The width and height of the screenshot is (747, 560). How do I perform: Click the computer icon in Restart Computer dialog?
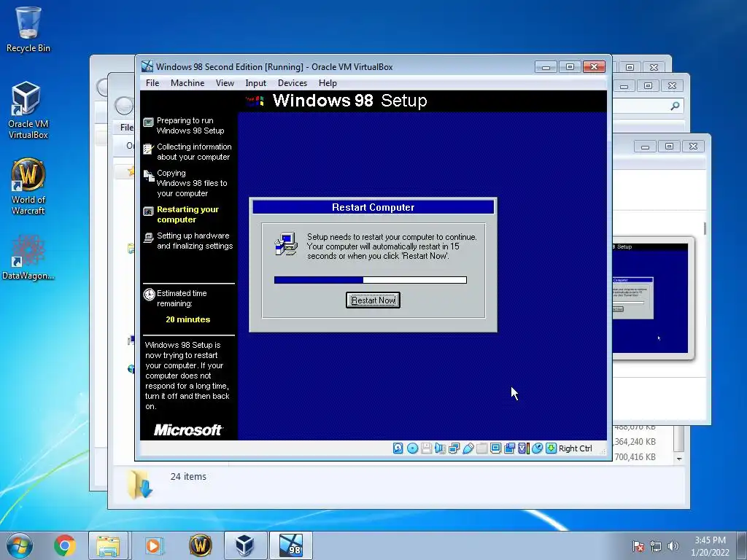click(x=286, y=244)
